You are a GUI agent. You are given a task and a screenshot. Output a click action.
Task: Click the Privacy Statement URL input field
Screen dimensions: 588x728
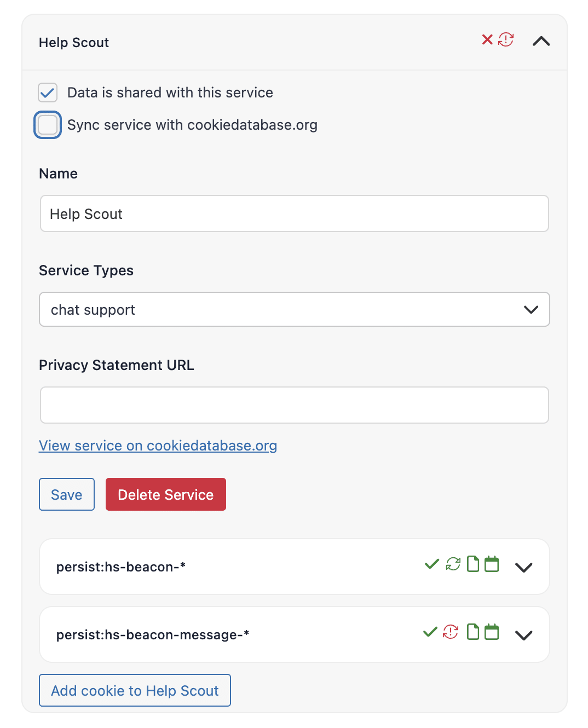coord(294,405)
